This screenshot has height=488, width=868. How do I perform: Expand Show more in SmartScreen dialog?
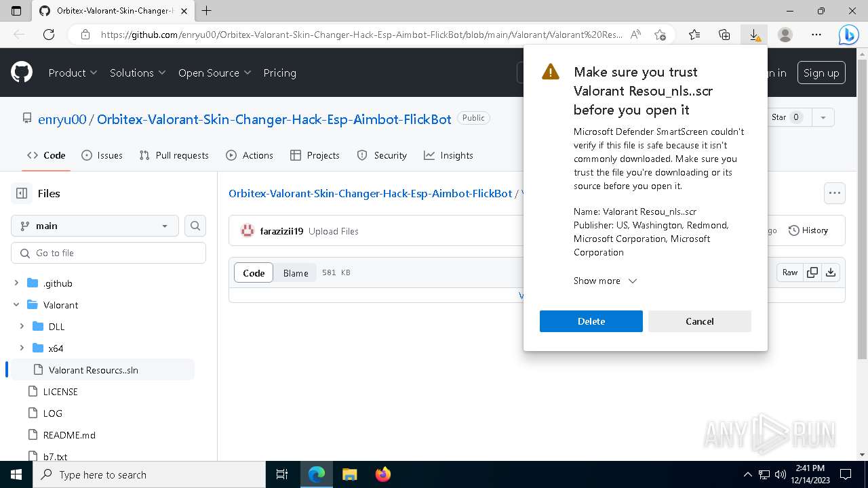coord(605,281)
